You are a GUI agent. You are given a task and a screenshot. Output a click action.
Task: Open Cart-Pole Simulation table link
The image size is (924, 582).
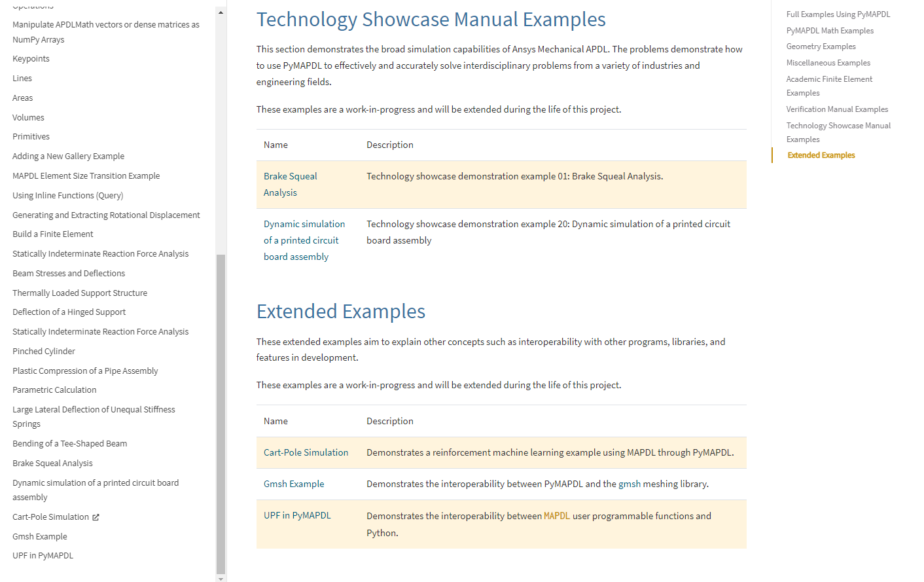point(306,452)
